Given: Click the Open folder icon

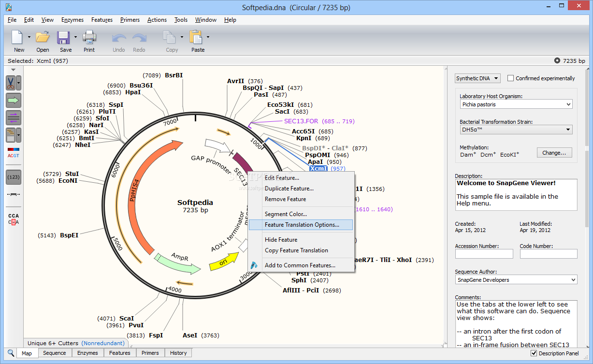Looking at the screenshot, I should click(x=43, y=37).
